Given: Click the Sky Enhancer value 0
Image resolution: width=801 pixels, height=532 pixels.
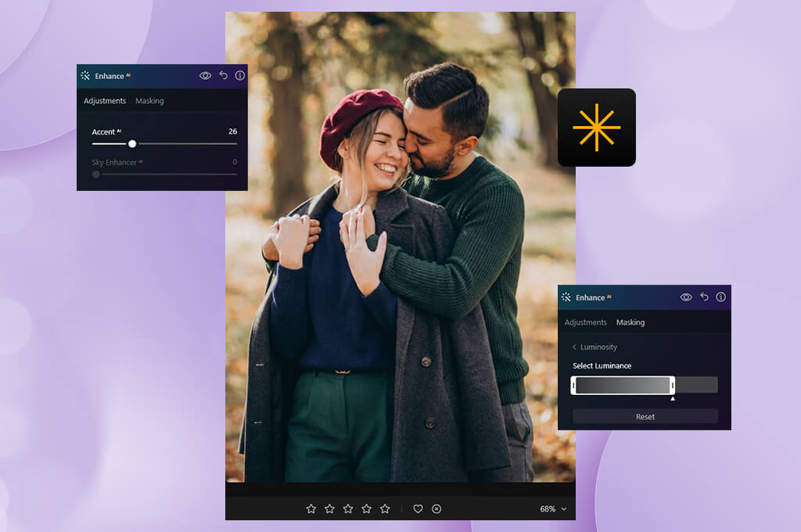Looking at the screenshot, I should [x=235, y=162].
